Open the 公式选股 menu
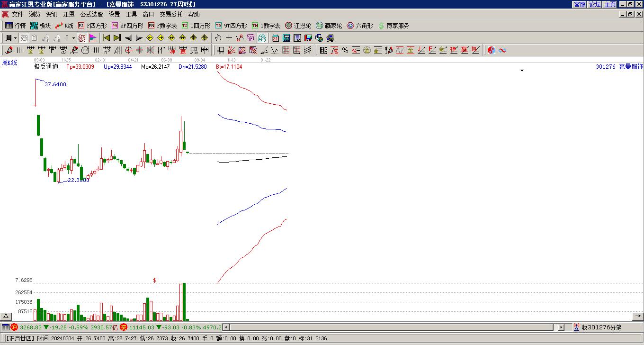Image resolution: width=644 pixels, height=345 pixels. click(x=91, y=14)
